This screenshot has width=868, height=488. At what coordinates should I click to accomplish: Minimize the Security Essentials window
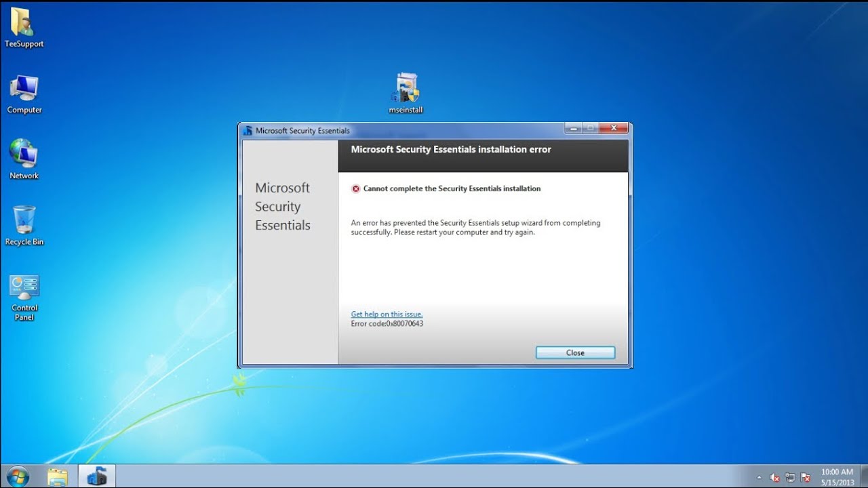(x=573, y=128)
